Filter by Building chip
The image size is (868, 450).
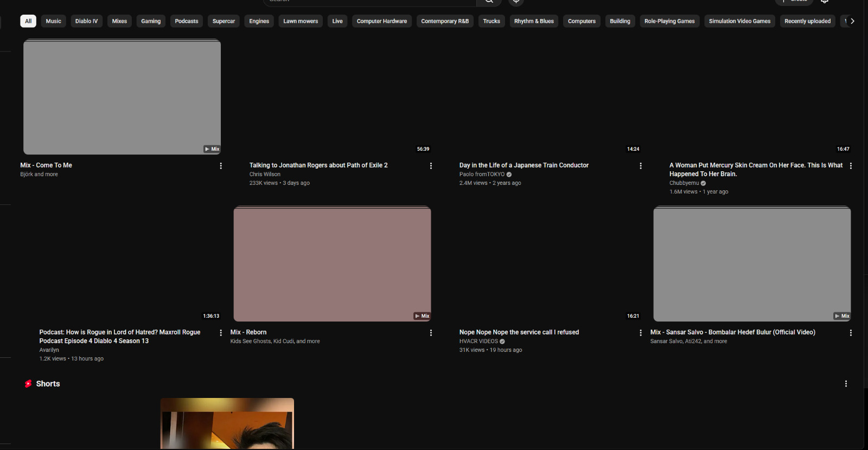620,21
